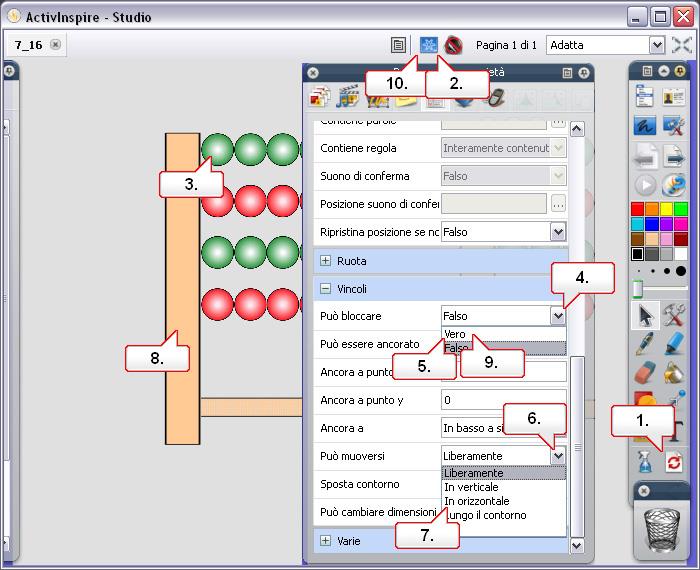Click property list scroll up arrow
Image resolution: width=700 pixels, height=570 pixels.
(x=576, y=129)
